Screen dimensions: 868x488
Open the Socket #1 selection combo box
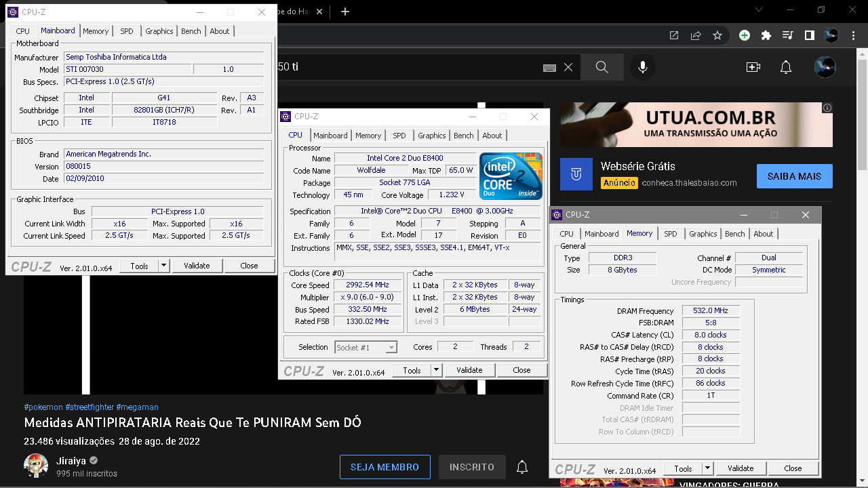click(x=366, y=347)
